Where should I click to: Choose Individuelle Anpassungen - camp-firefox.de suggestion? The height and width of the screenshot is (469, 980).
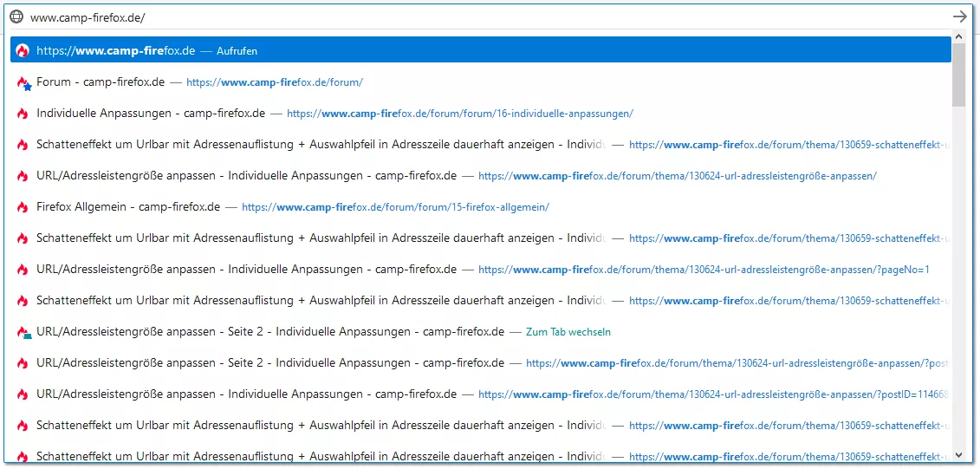click(151, 114)
